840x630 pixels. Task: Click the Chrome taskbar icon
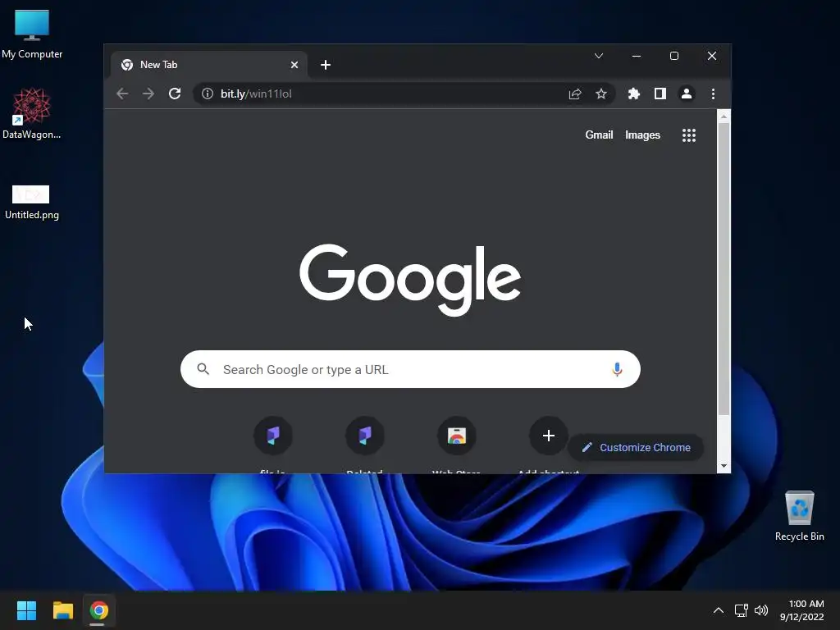(98, 610)
